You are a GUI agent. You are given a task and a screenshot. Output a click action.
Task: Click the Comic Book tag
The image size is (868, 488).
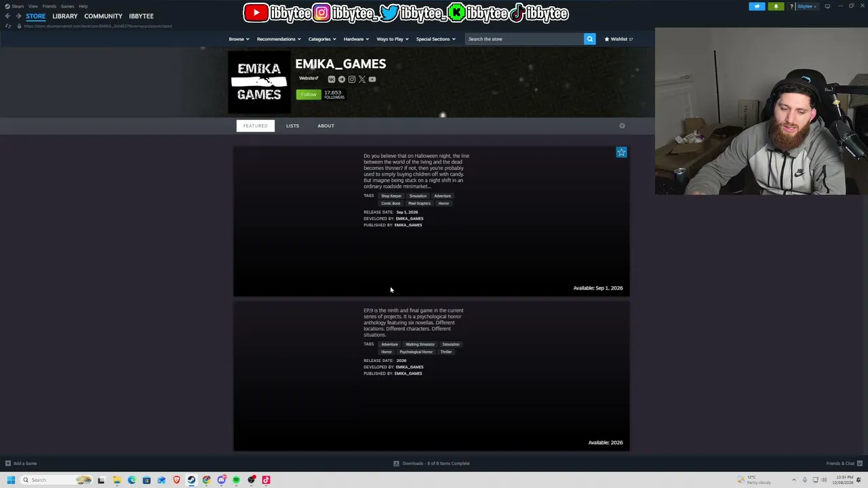[x=391, y=203]
